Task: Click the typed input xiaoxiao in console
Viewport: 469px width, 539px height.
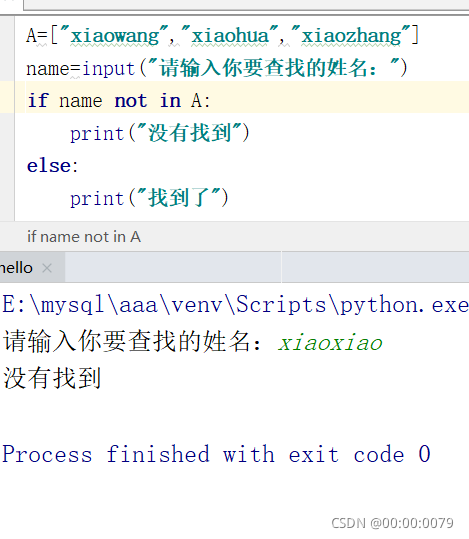Action: pos(330,343)
